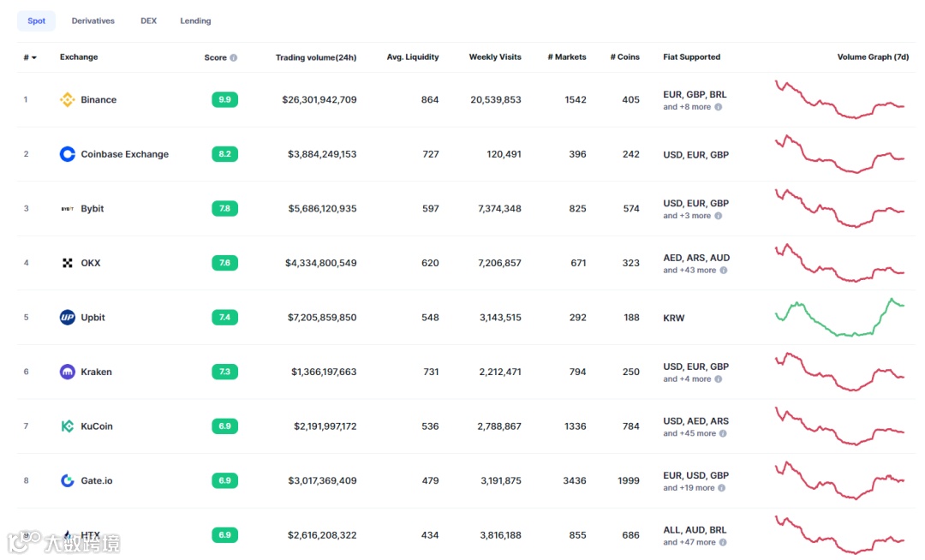Click the KuCoin logo icon
Screen dimensions: 925x560
[x=68, y=426]
